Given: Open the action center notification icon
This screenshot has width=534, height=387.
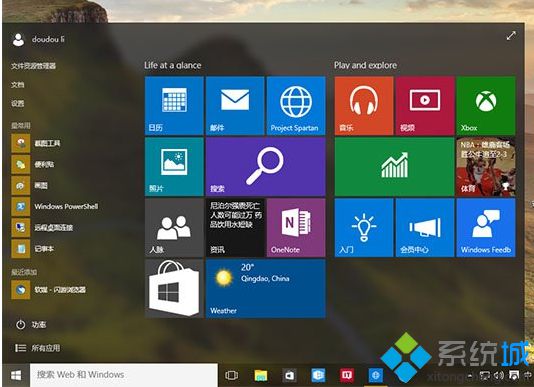Looking at the screenshot, I should [x=514, y=376].
